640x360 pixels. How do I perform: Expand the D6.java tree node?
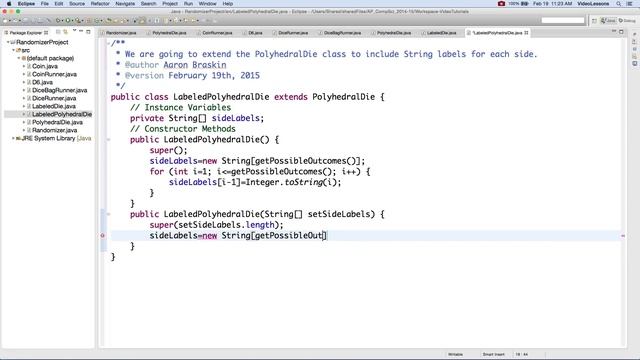24,82
